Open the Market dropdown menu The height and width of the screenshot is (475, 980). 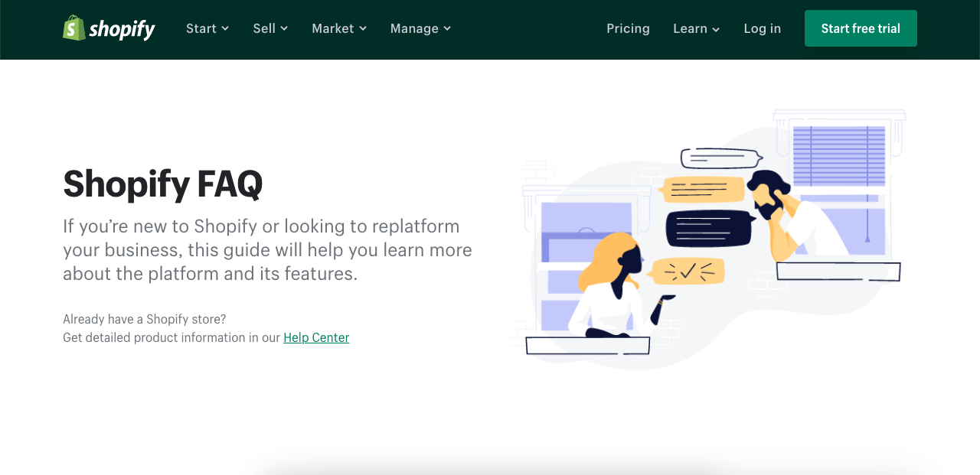339,28
